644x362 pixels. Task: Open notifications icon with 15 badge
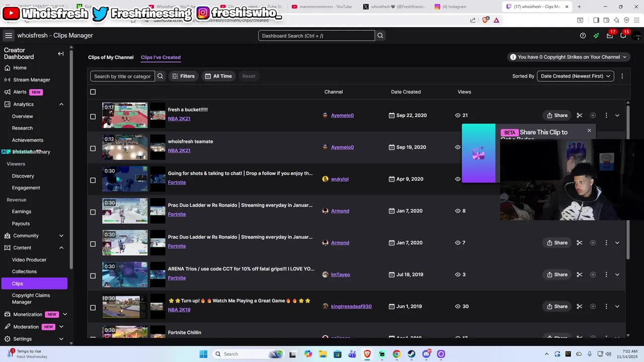coord(623,35)
